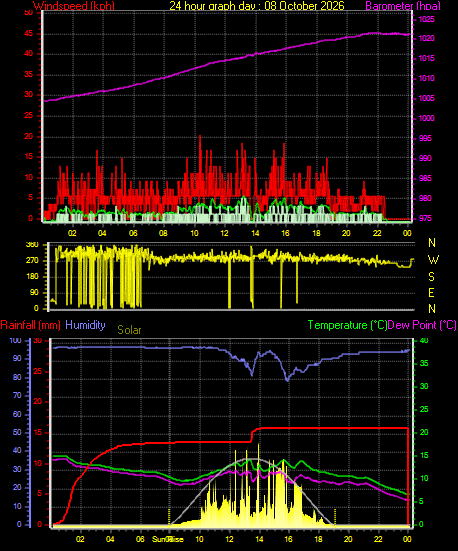The height and width of the screenshot is (551, 458).
Task: Click the 270 label on the wind direction scale
Action: coord(32,261)
